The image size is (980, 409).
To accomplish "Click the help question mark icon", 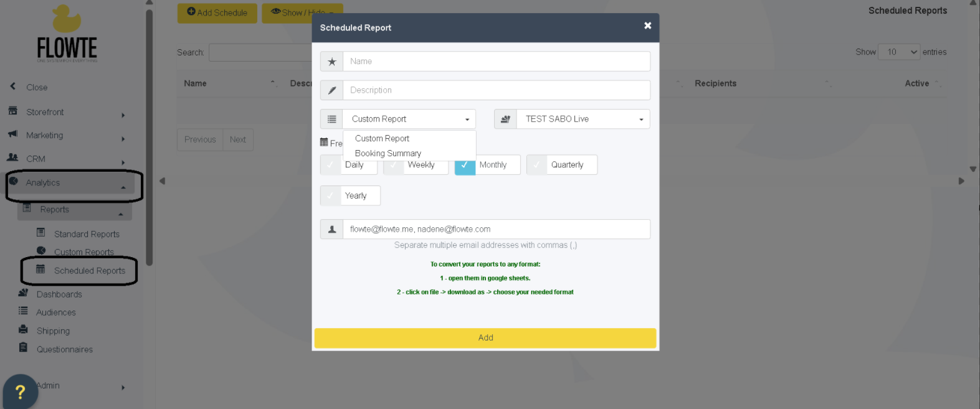I will click(20, 392).
